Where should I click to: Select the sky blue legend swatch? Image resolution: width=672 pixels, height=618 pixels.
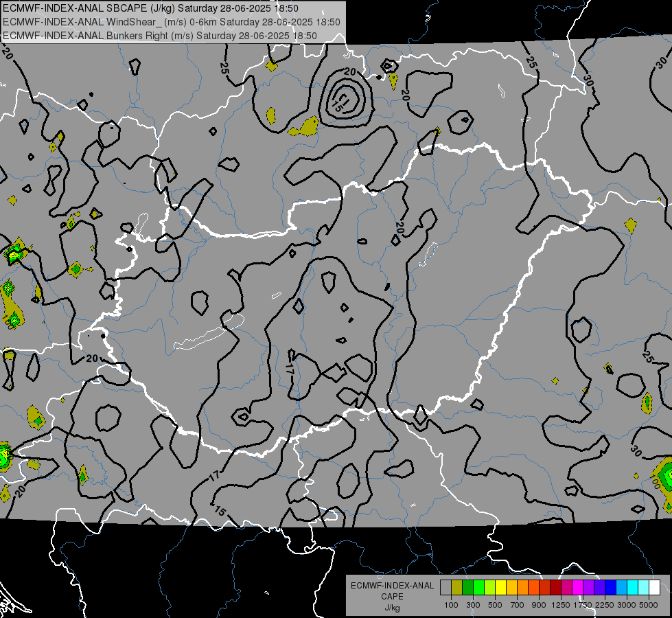(x=621, y=588)
